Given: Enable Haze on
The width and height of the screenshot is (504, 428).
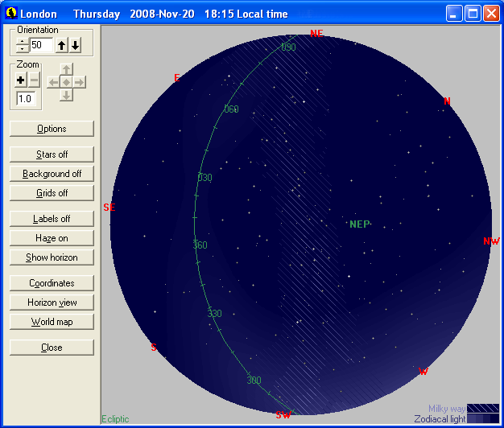Looking at the screenshot, I should 52,238.
